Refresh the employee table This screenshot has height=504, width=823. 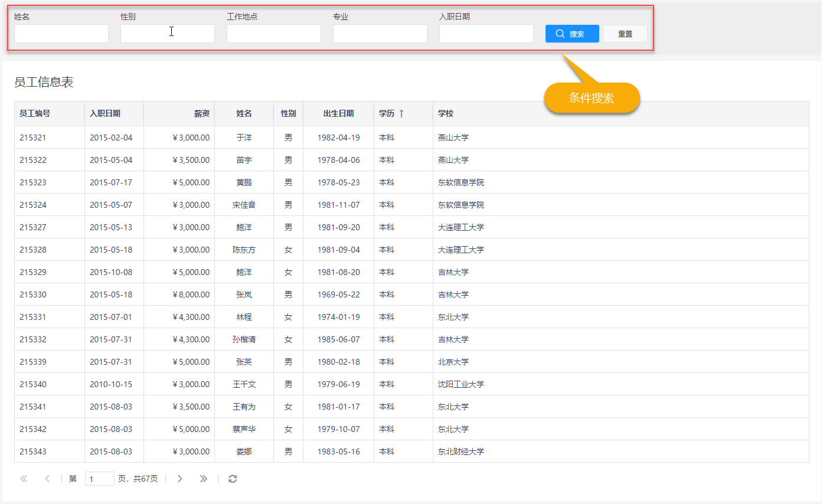233,479
